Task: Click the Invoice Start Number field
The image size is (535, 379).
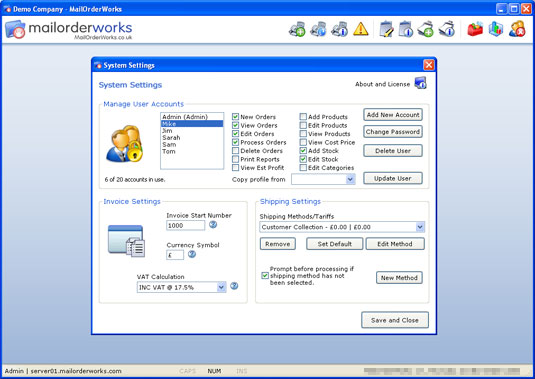Action: 186,225
